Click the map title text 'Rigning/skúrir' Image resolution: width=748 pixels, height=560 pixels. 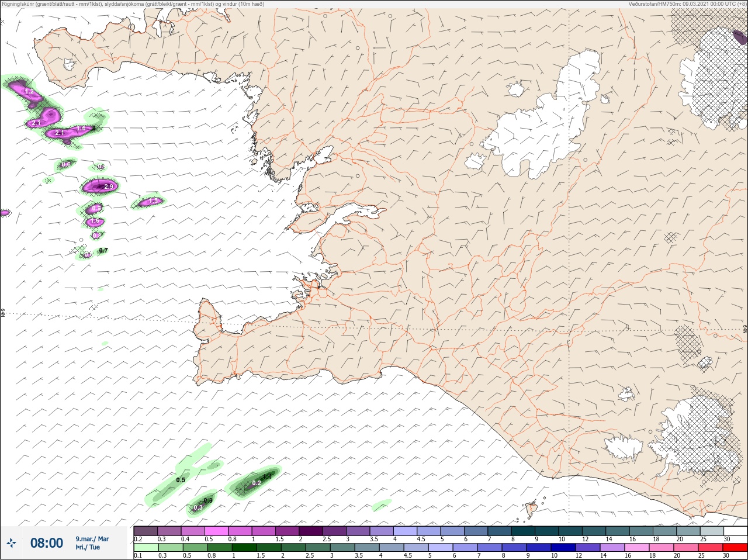19,4
